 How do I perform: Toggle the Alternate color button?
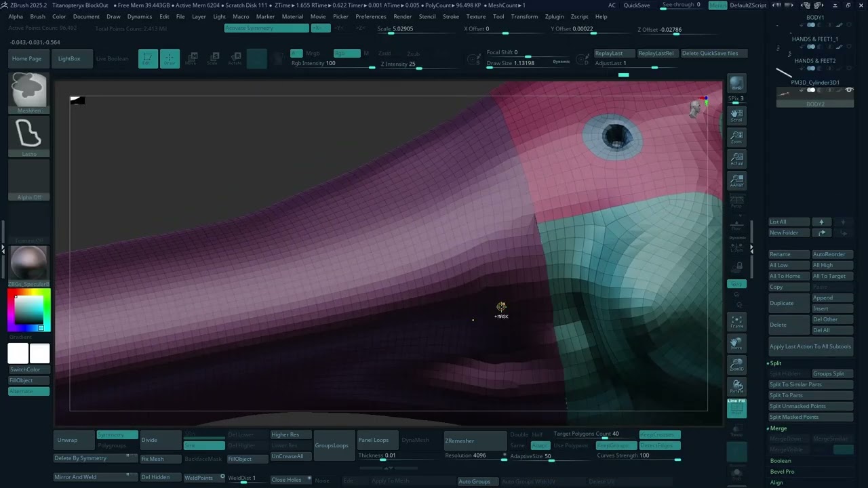click(29, 391)
